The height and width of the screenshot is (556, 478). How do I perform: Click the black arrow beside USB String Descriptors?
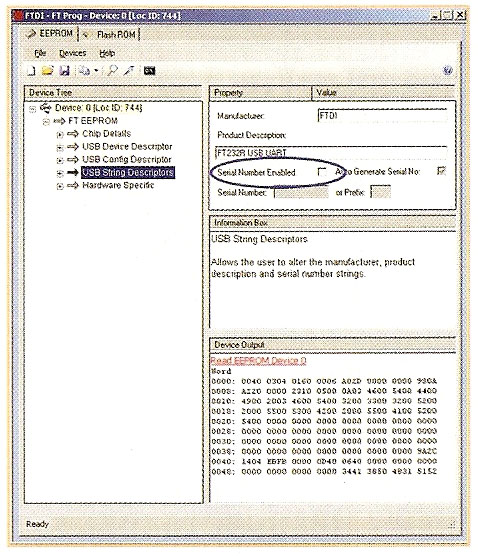click(73, 172)
